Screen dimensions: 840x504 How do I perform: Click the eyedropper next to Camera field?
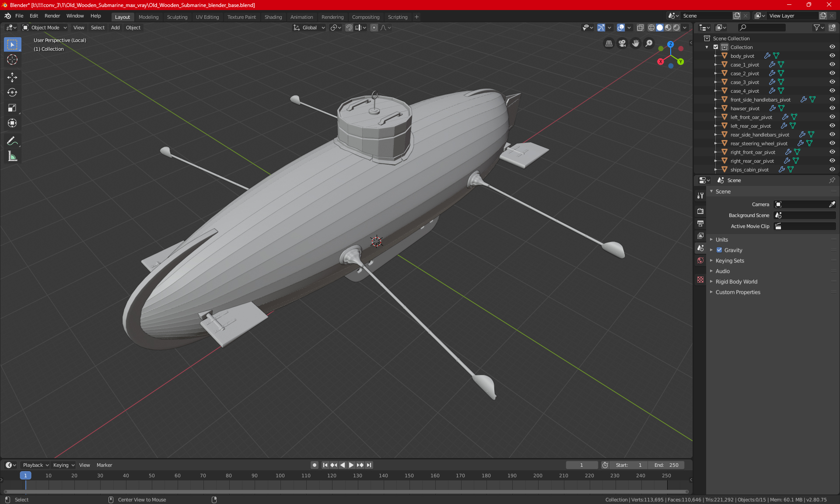click(x=832, y=204)
